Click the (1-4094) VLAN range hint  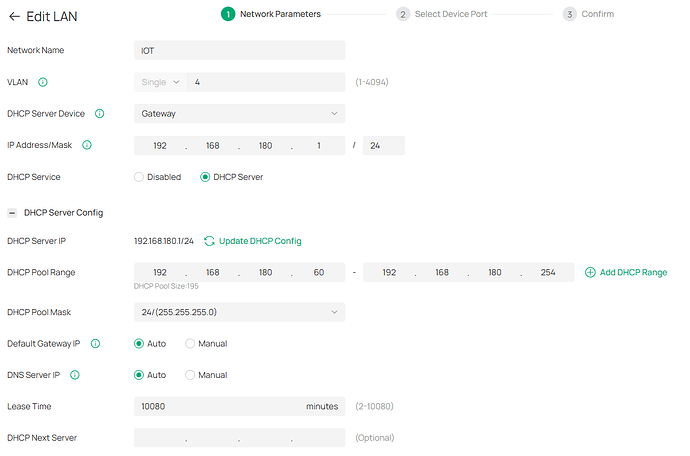pos(372,82)
